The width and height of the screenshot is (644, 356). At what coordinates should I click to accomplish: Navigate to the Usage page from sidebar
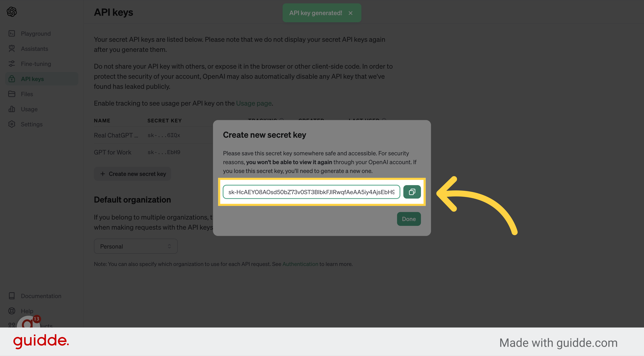point(29,109)
